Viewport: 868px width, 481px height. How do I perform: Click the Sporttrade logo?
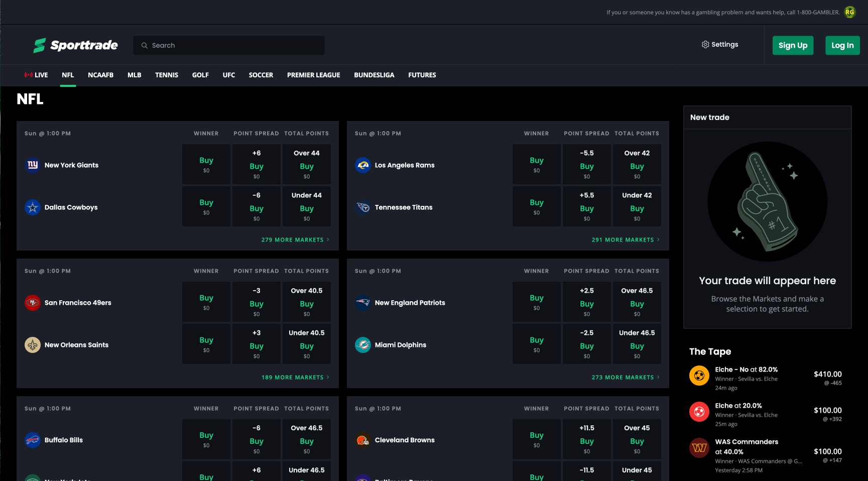75,45
